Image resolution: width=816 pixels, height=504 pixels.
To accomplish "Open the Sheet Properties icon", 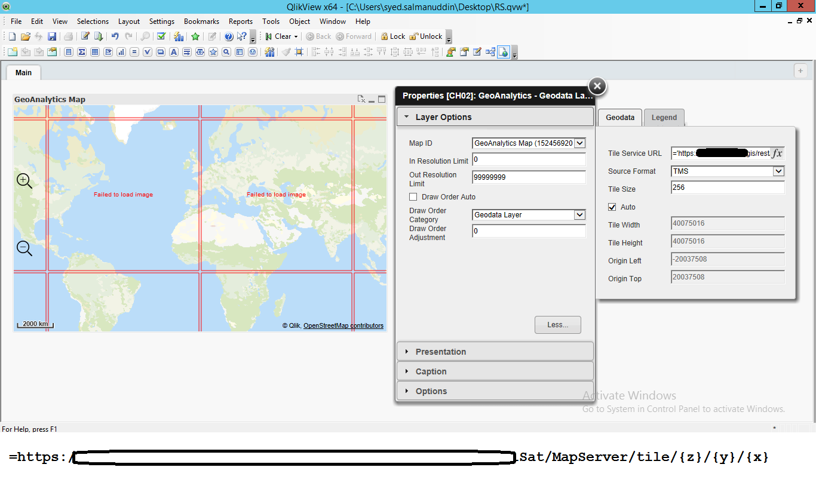I will pos(52,52).
